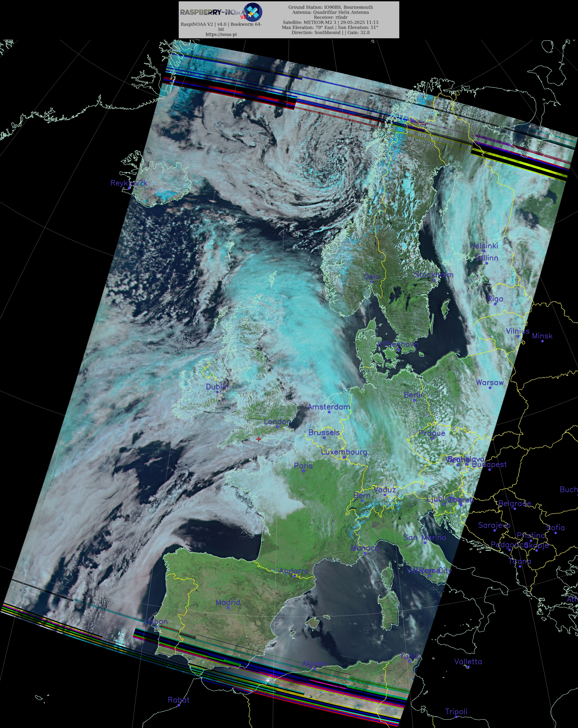The image size is (578, 728).
Task: Click the Tallinn city label
Action: [486, 258]
